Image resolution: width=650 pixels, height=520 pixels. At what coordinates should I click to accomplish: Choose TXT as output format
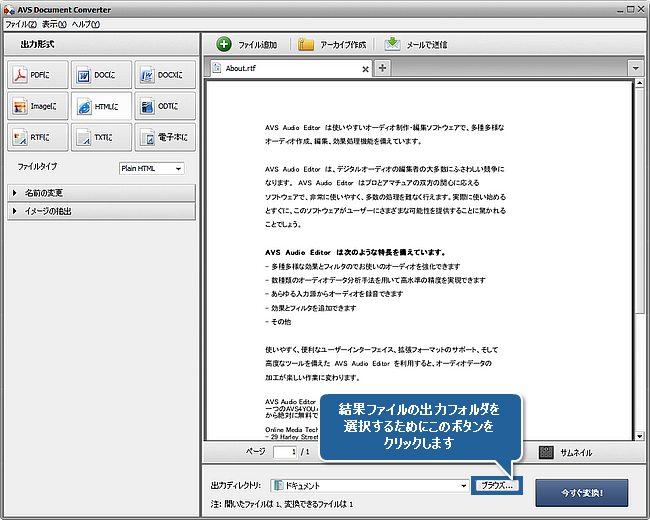102,137
